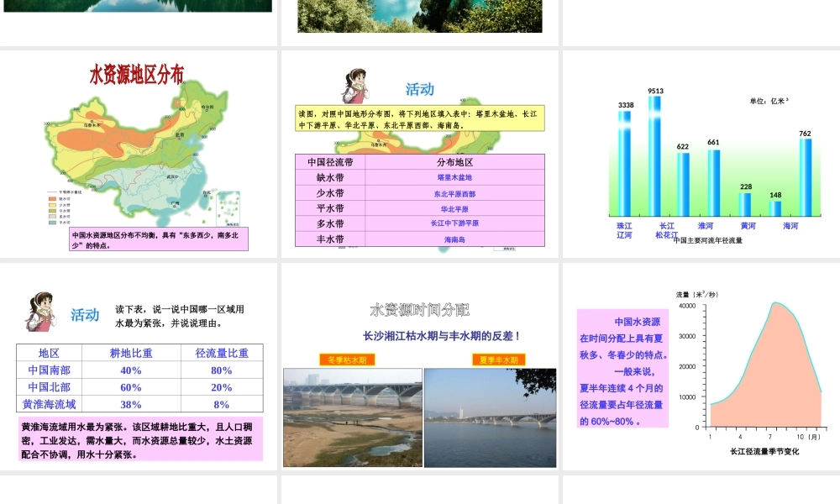Select the 缺水带 table cell
Viewport: 840px width, 504px height.
click(x=330, y=178)
